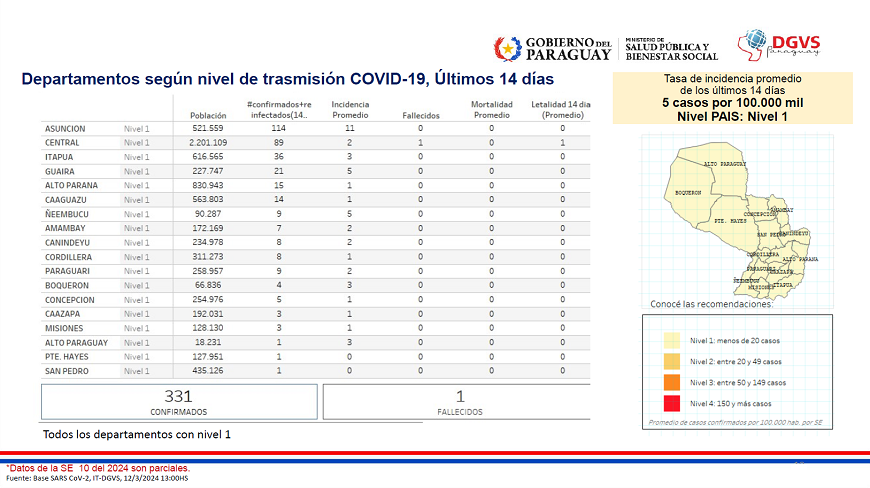This screenshot has width=870, height=488.
Task: Click the Letalidad 14 días column header
Action: pos(563,109)
